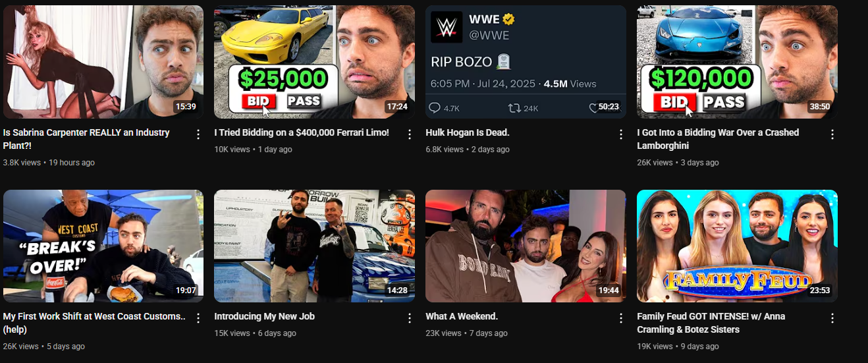The height and width of the screenshot is (363, 868).
Task: Open the Sabrina Carpenter video thumbnail
Action: (x=103, y=62)
